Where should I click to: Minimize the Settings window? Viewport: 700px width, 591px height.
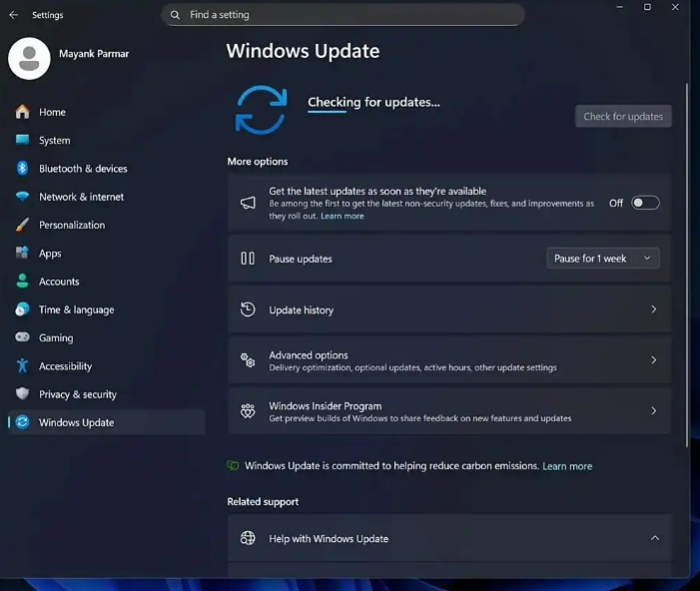pos(620,7)
